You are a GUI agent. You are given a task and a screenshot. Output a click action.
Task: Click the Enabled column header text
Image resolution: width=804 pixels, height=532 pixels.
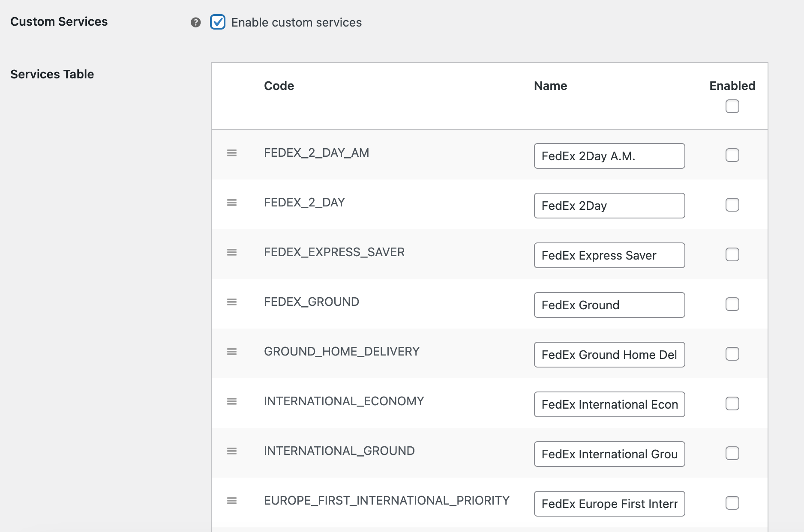click(732, 86)
